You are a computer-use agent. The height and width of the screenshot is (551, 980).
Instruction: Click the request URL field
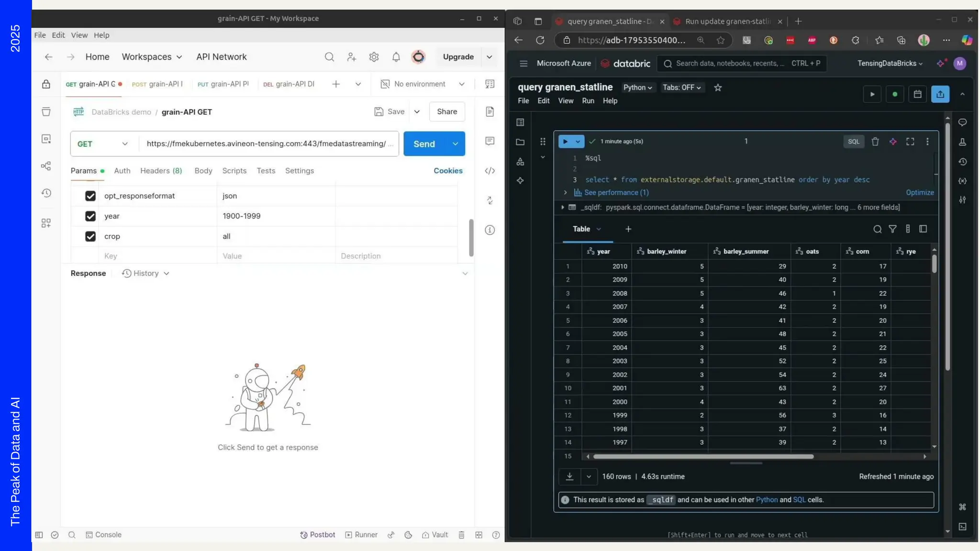(268, 144)
